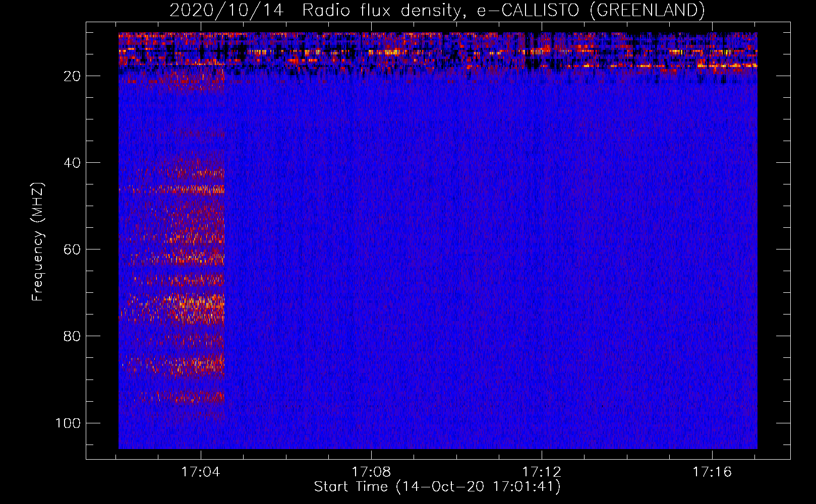Click the 80 frequency tick label
Viewport: 816px width, 504px height.
click(72, 336)
